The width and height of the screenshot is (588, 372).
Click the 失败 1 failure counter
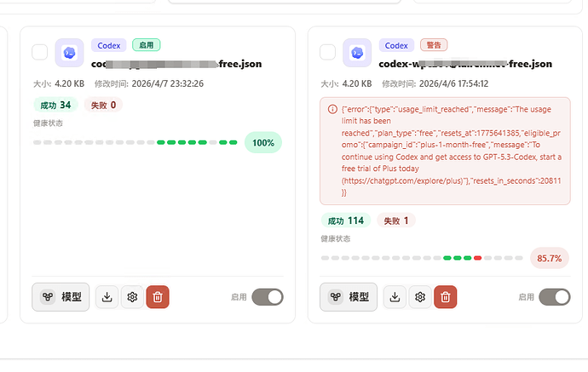click(x=396, y=220)
